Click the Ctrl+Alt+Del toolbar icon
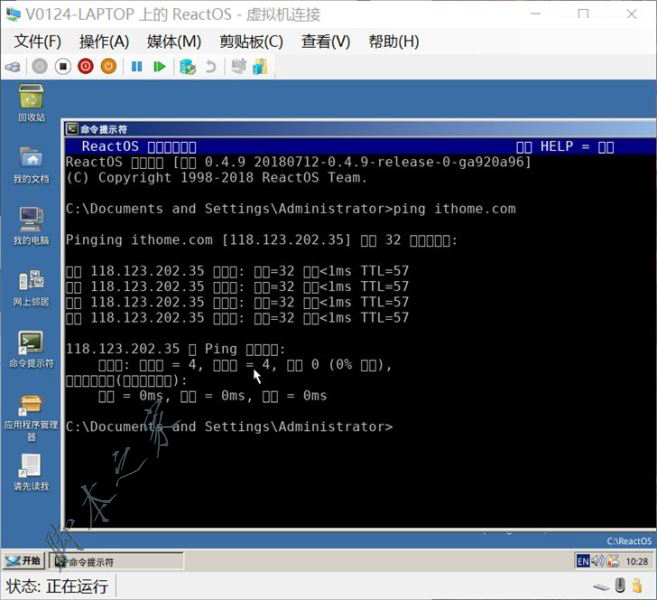Image resolution: width=657 pixels, height=600 pixels. (x=13, y=66)
